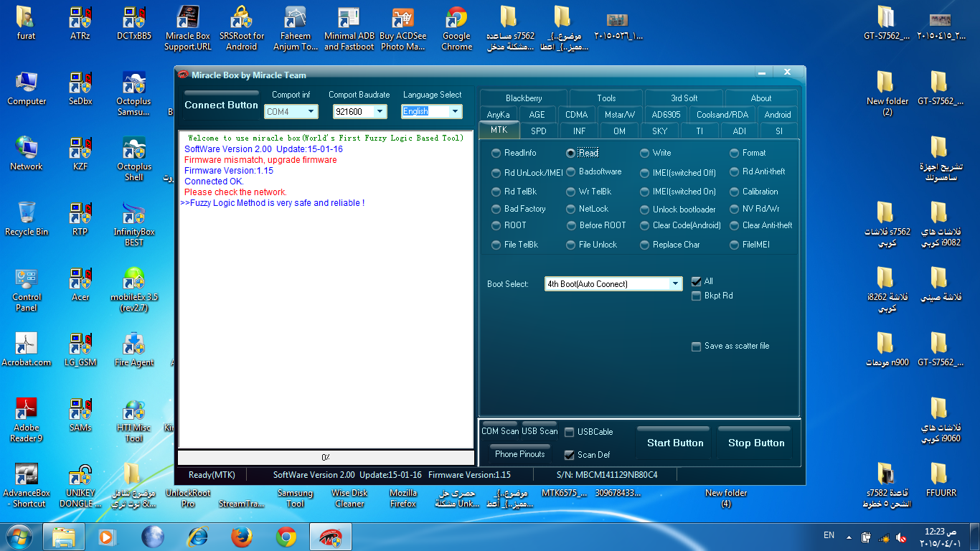The image size is (980, 551).
Task: Click the Stop Button
Action: tap(756, 443)
